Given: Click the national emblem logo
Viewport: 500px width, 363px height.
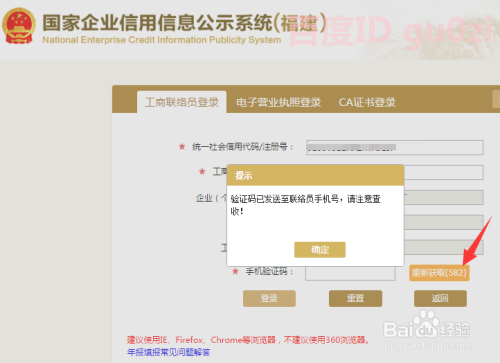Looking at the screenshot, I should tap(19, 26).
